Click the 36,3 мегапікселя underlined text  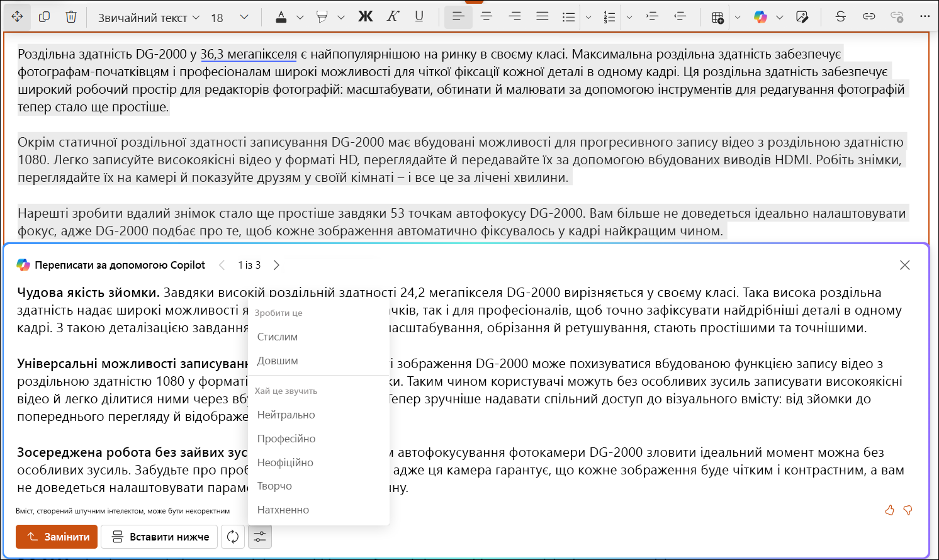pos(249,54)
